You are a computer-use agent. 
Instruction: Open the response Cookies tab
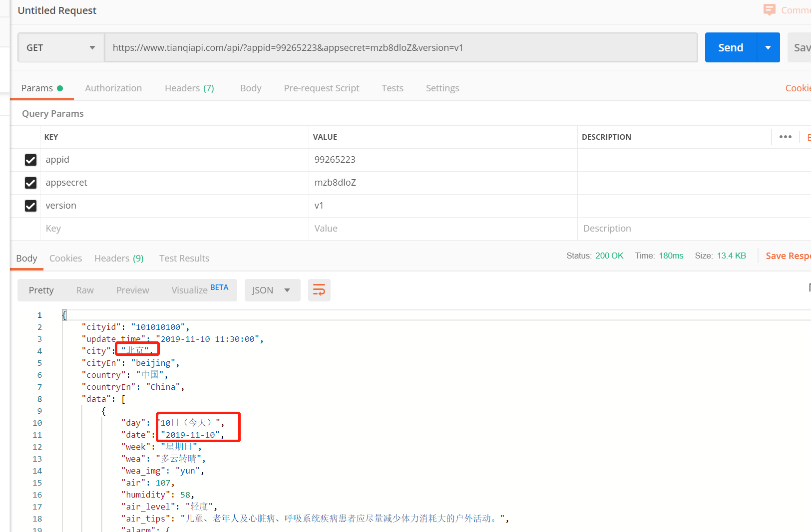click(x=65, y=258)
